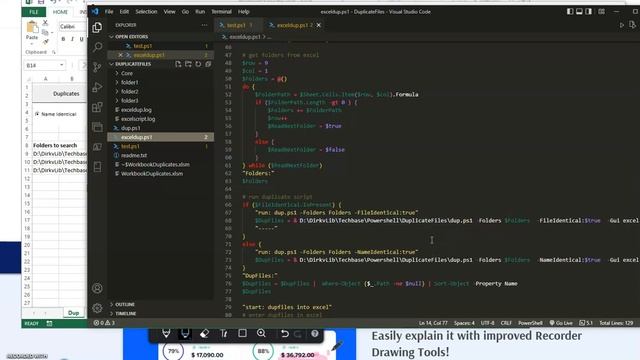Open the Search view in activity bar
The height and width of the screenshot is (360, 640).
pos(97,47)
